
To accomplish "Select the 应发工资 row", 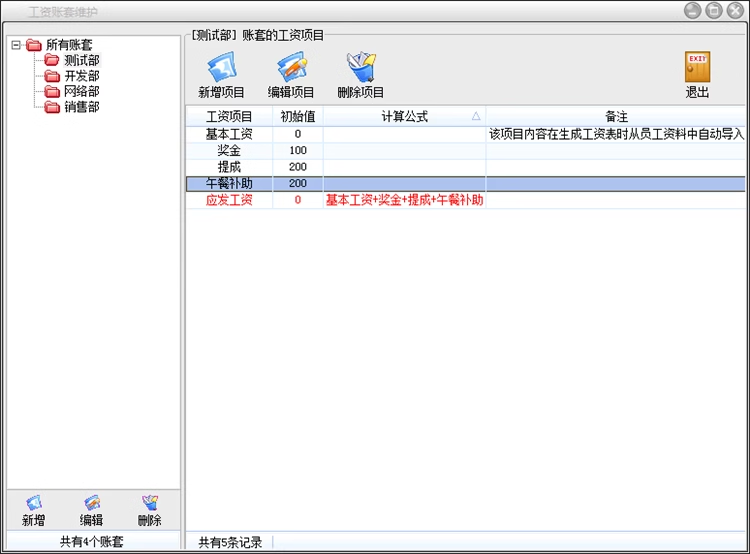I will 465,200.
